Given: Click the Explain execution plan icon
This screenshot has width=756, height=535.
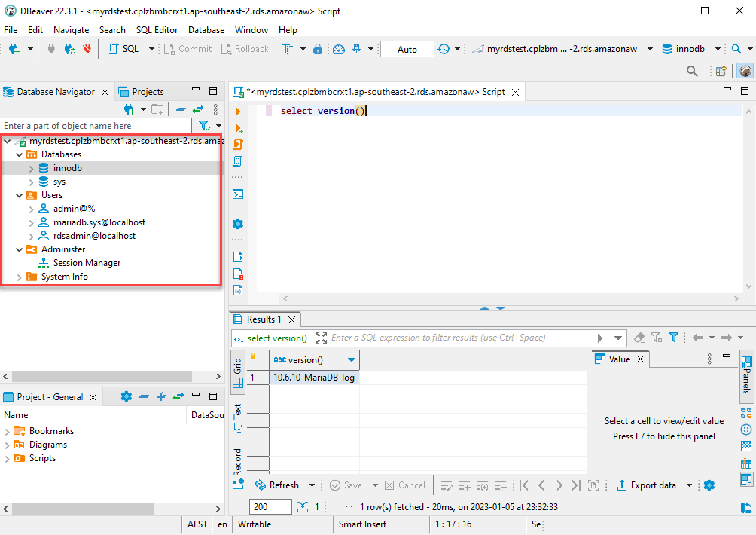Looking at the screenshot, I should 238,161.
